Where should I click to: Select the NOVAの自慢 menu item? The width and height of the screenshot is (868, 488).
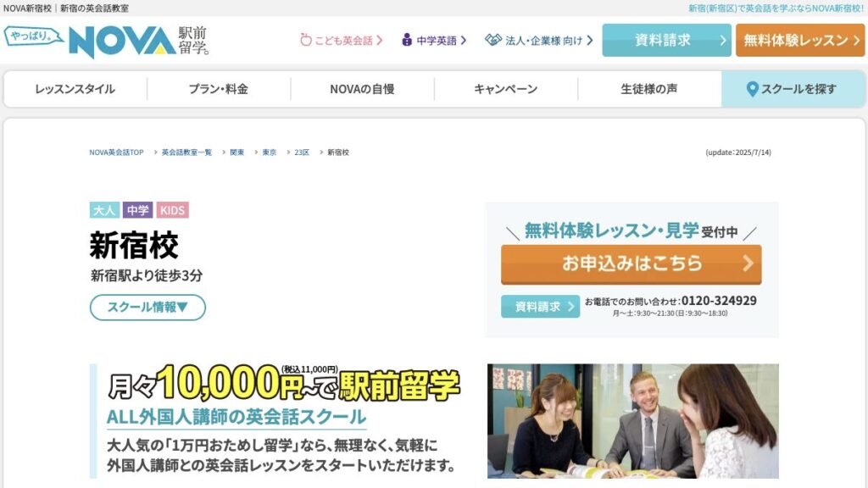[362, 89]
